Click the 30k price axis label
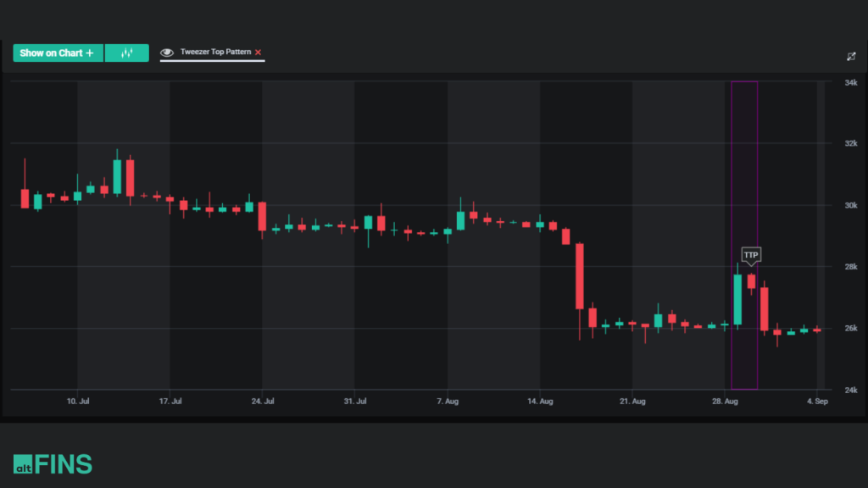868x488 pixels. coord(851,205)
